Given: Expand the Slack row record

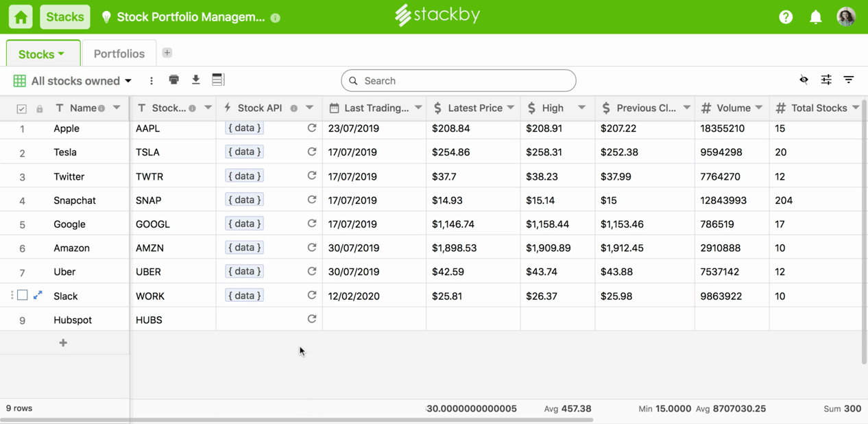Looking at the screenshot, I should pos(38,295).
